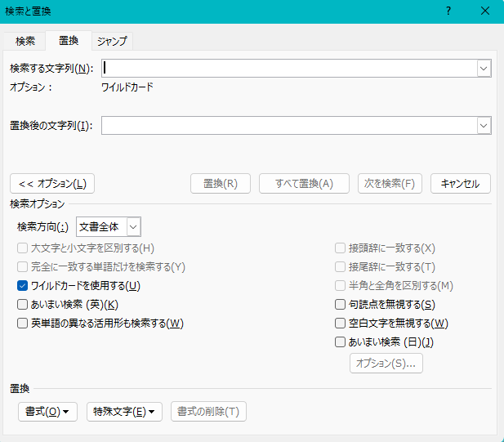
Task: Enable あいまい検索 (日) checkbox
Action: point(341,342)
